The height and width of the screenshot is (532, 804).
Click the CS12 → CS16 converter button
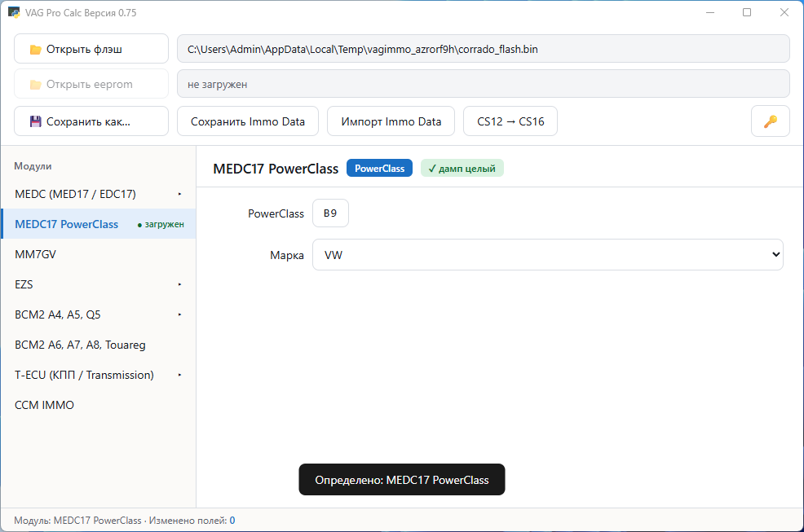(510, 121)
